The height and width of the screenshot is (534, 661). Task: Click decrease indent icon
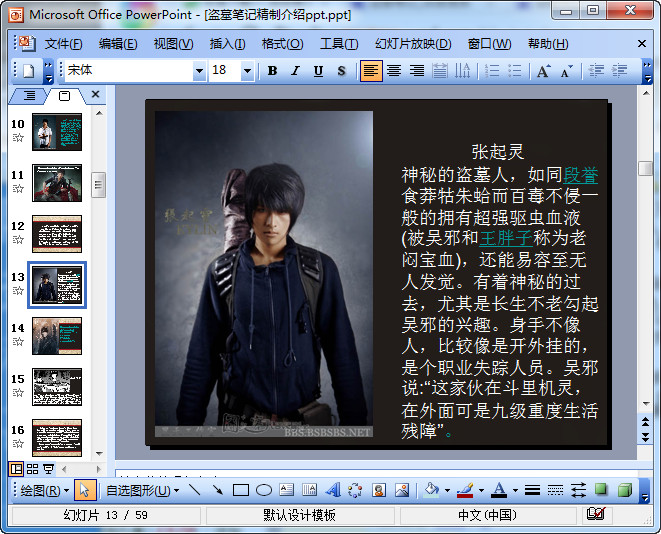click(596, 71)
